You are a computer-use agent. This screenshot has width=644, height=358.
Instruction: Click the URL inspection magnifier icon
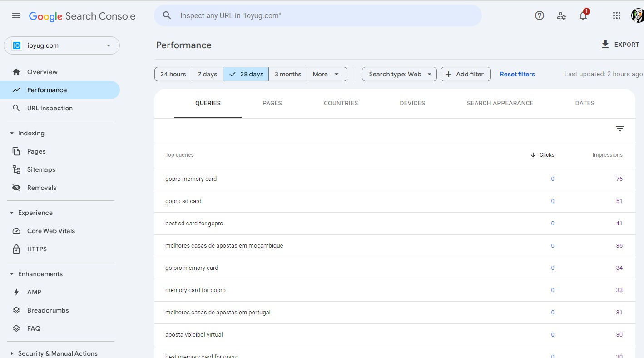16,108
